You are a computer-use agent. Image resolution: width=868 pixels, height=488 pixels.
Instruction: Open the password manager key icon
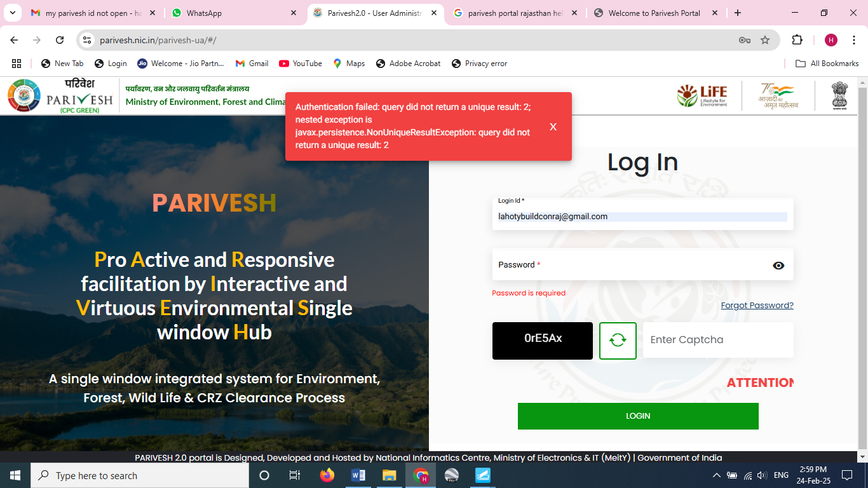coord(745,39)
